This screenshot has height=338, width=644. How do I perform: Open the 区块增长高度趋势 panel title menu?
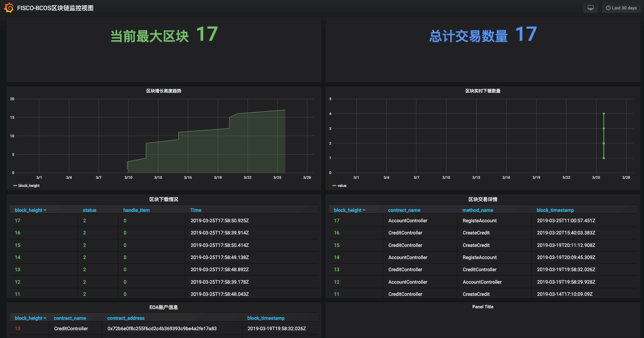[164, 91]
